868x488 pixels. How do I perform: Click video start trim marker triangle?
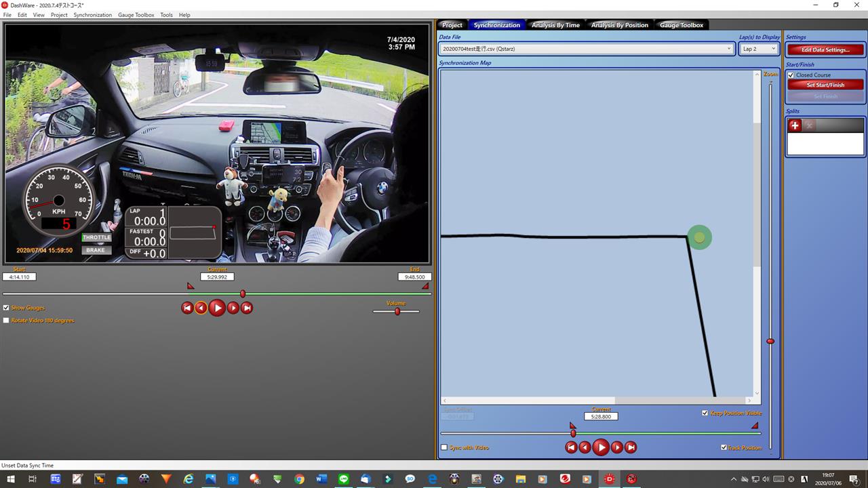click(x=191, y=286)
